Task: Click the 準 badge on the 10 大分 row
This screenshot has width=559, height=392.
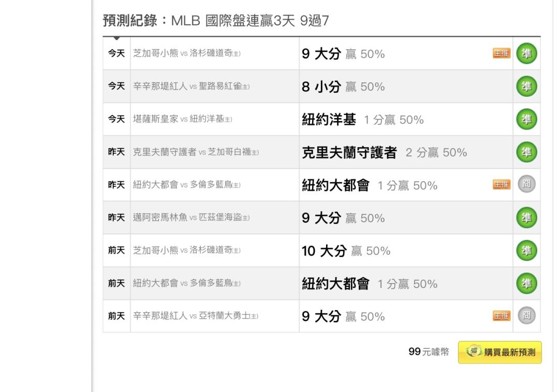Action: click(x=527, y=251)
